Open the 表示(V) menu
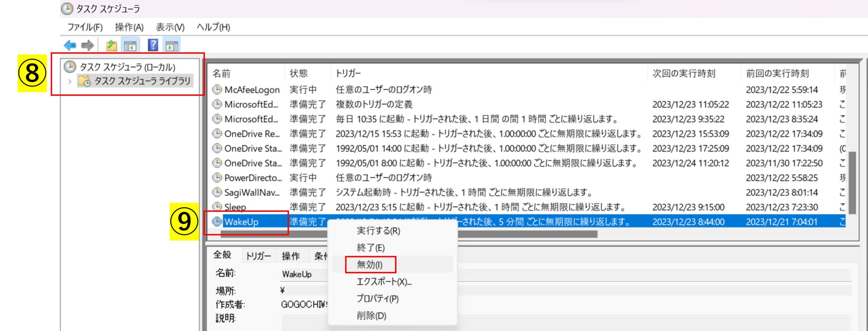Screen dimensions: 868x331 point(170,27)
